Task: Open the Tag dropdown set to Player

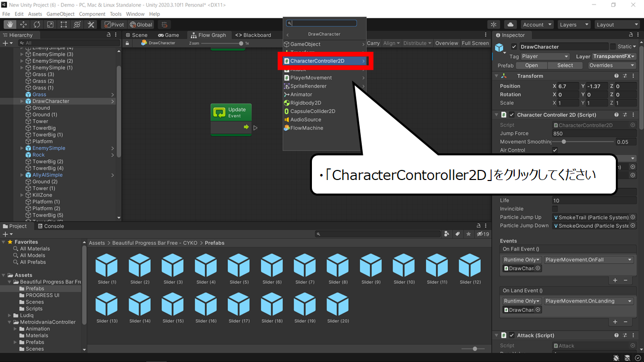Action: coord(545,56)
